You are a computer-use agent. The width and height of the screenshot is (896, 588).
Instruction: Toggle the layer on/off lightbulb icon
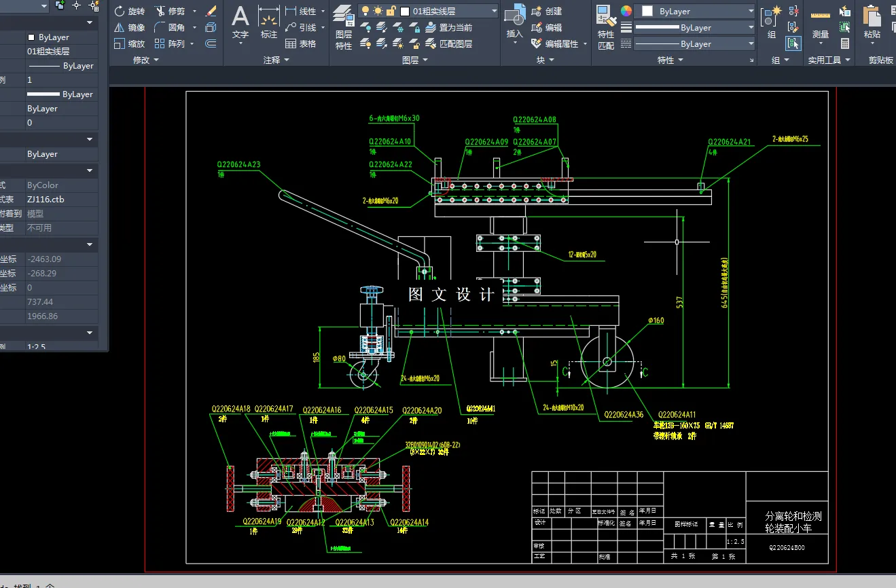click(365, 12)
